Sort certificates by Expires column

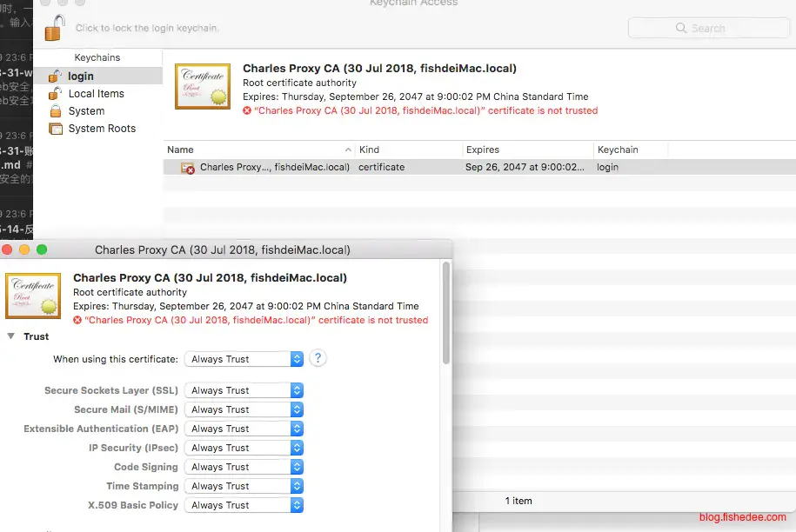(x=526, y=150)
